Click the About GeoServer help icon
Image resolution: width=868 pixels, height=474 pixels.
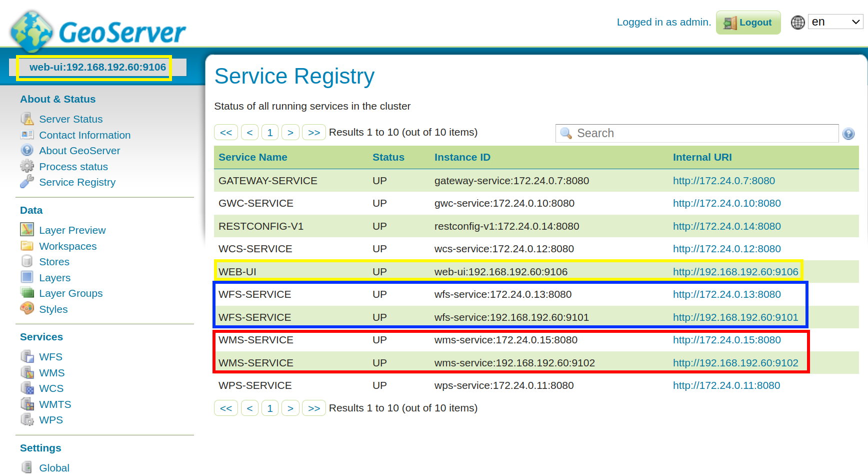27,150
